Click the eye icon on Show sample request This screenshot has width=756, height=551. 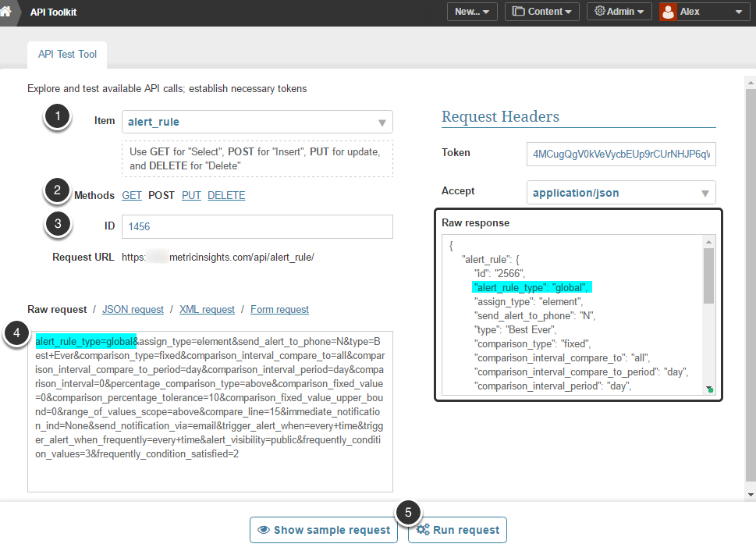(264, 530)
